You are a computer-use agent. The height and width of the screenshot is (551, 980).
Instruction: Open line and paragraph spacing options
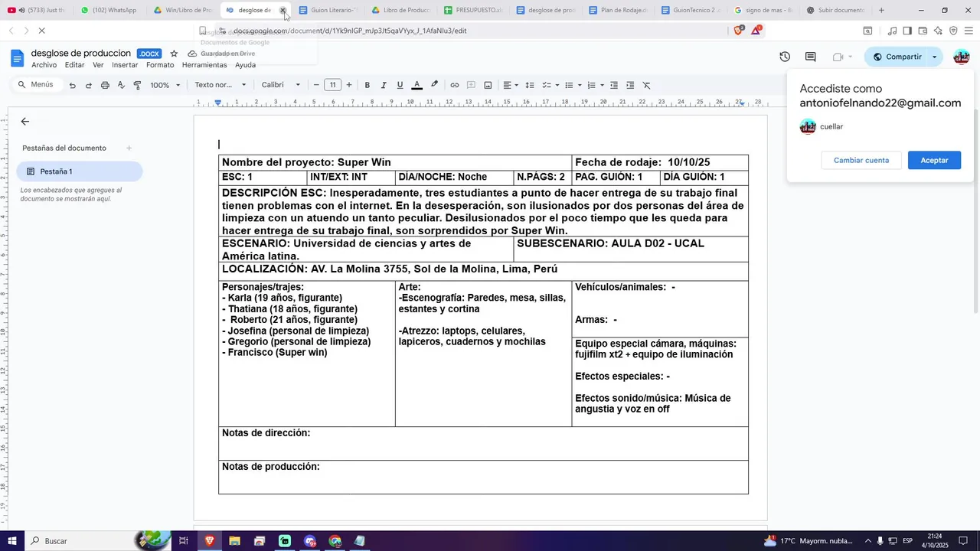pos(529,85)
